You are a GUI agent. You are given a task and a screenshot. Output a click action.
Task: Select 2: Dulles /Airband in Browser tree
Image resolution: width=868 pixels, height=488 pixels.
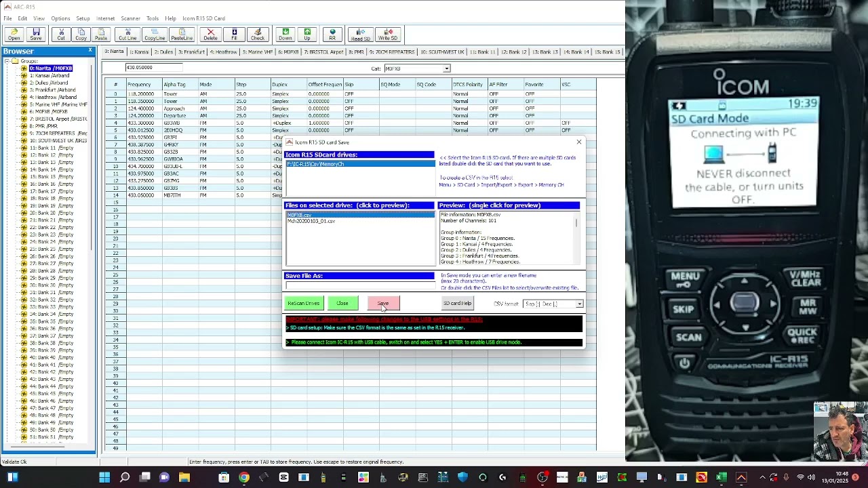click(x=49, y=83)
